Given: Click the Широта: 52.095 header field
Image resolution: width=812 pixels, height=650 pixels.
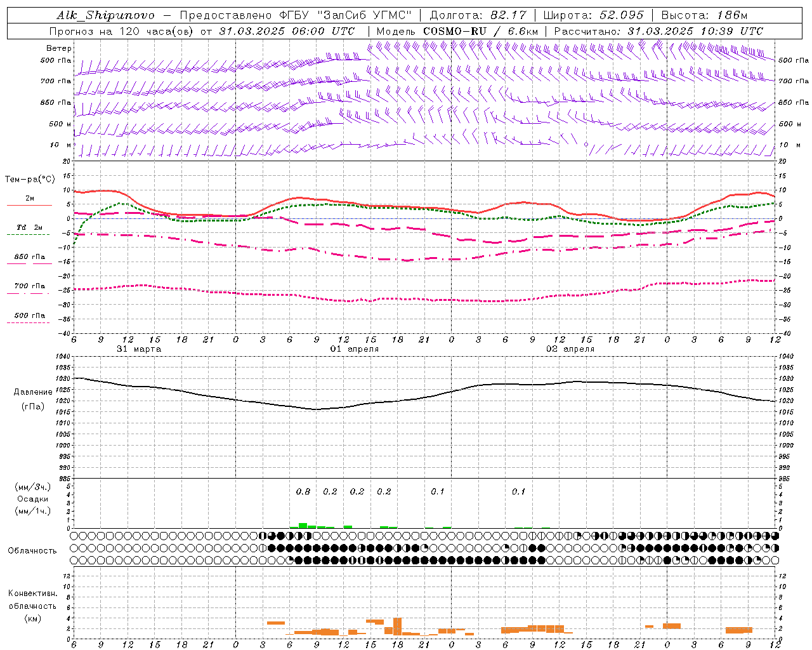Looking at the screenshot, I should [594, 15].
